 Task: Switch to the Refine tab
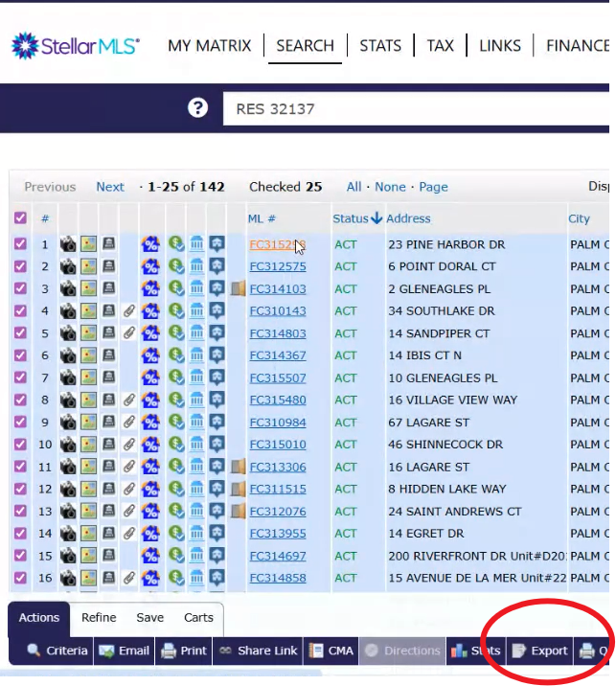click(99, 618)
